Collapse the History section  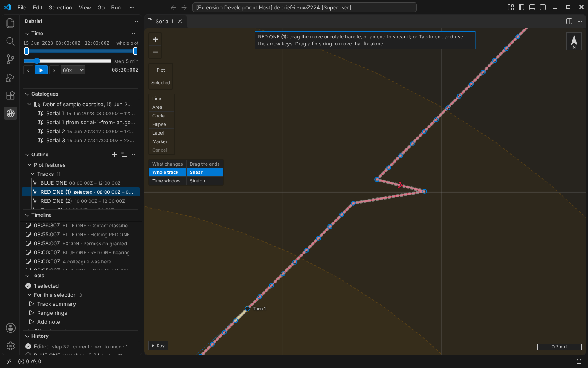point(27,336)
